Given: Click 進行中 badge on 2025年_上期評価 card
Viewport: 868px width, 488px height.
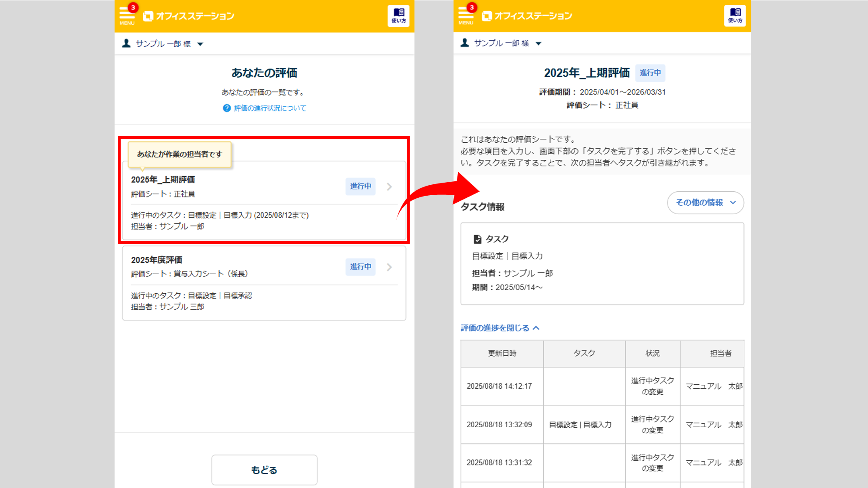Looking at the screenshot, I should pos(361,186).
